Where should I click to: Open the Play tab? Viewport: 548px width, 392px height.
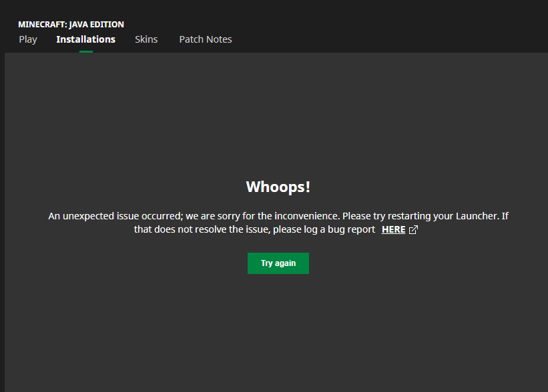pos(28,39)
